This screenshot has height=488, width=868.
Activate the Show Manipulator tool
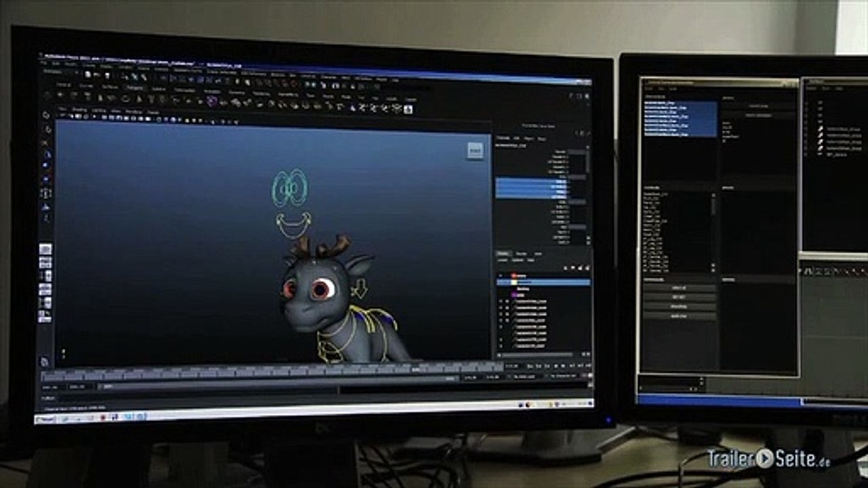(46, 218)
